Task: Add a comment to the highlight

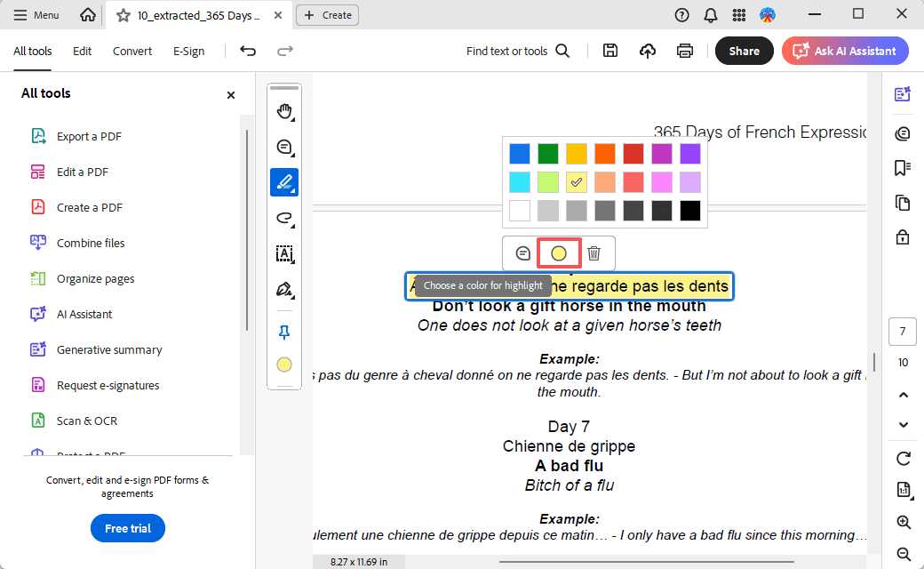Action: [523, 253]
